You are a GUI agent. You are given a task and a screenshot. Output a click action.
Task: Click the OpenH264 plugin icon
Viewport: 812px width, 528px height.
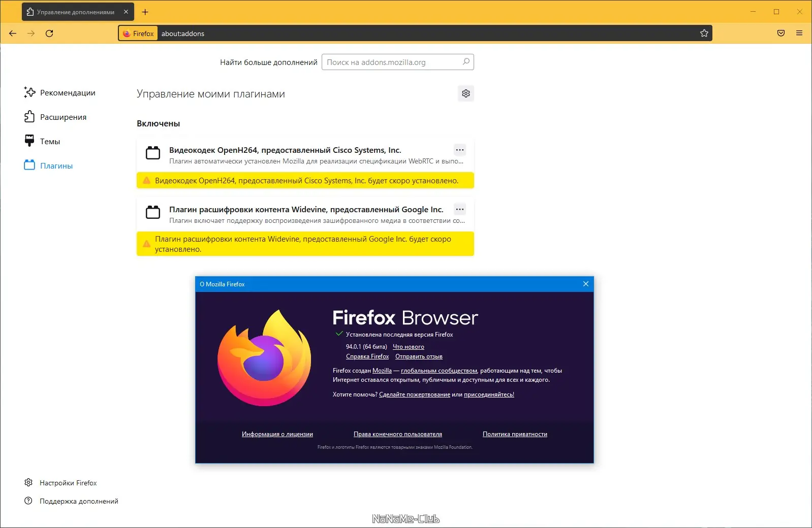pos(153,153)
